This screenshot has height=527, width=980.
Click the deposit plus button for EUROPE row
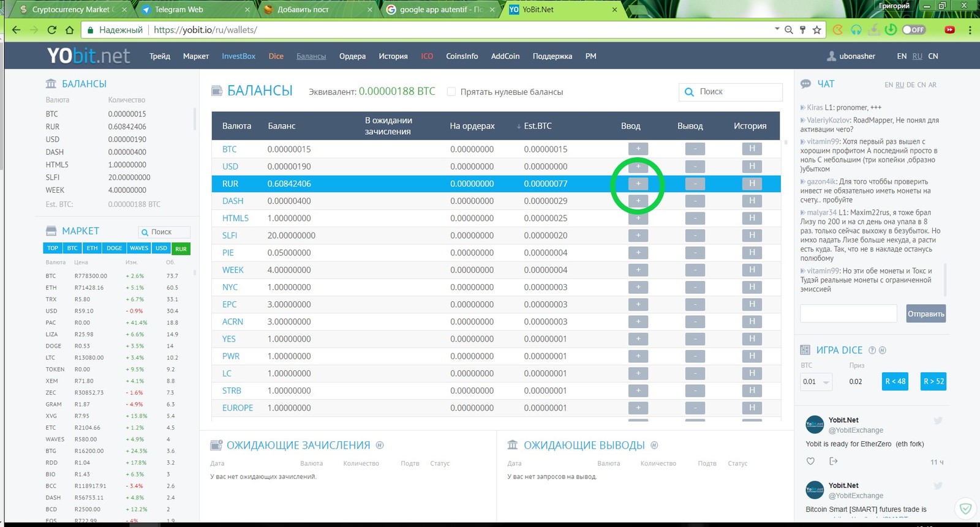(x=638, y=408)
